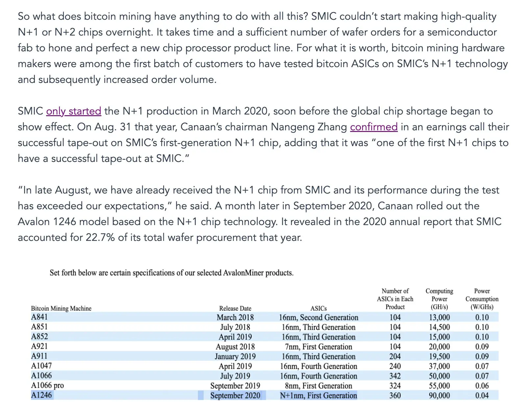
Task: Click the A841 row in the table
Action: pyautogui.click(x=265, y=317)
